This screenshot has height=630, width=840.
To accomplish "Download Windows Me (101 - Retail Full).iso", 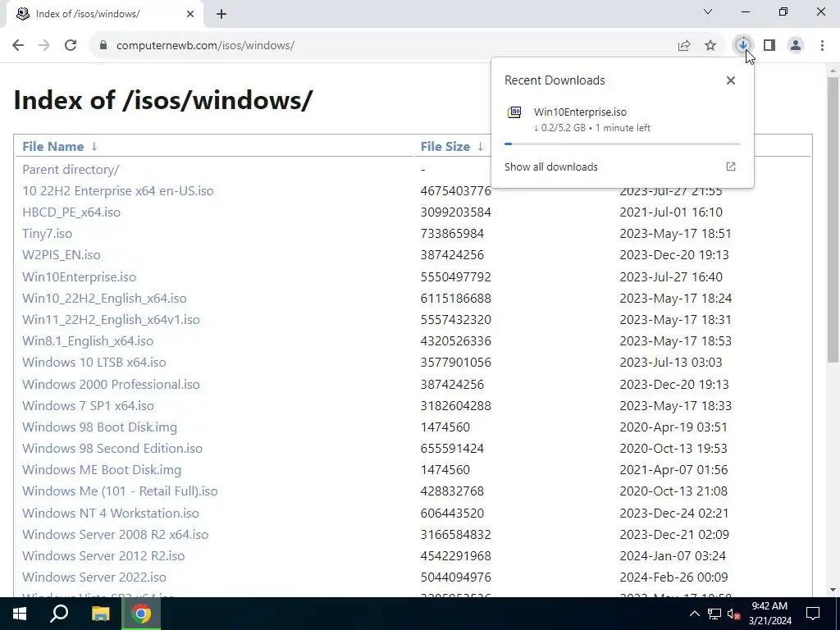I will click(x=120, y=491).
